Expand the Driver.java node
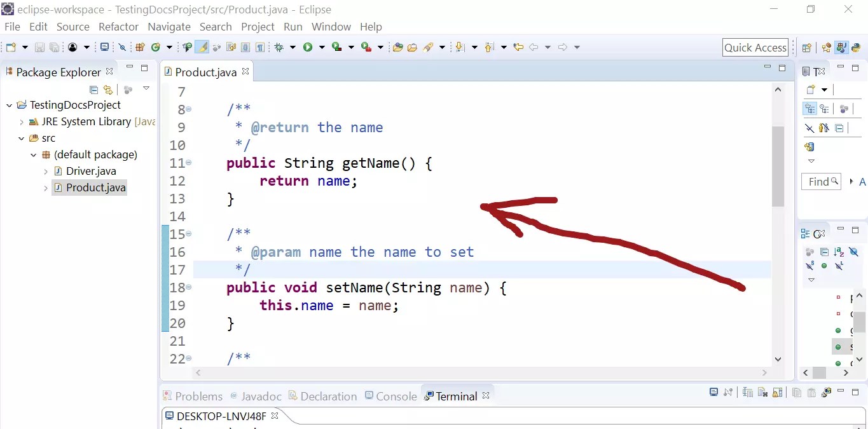This screenshot has width=868, height=429. click(x=46, y=172)
